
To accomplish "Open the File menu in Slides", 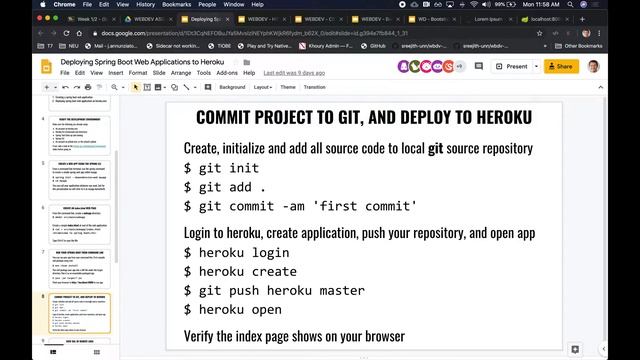I will 65,73.
